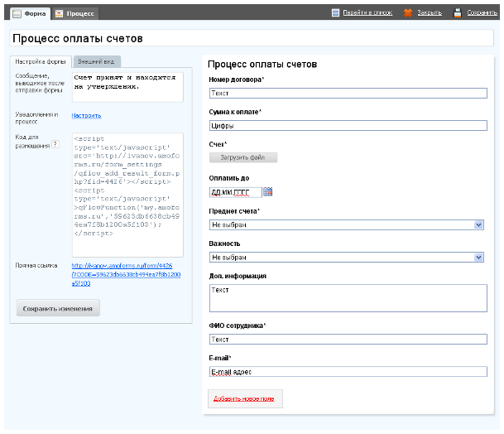Click the Счет field label
The image size is (504, 434).
point(218,144)
